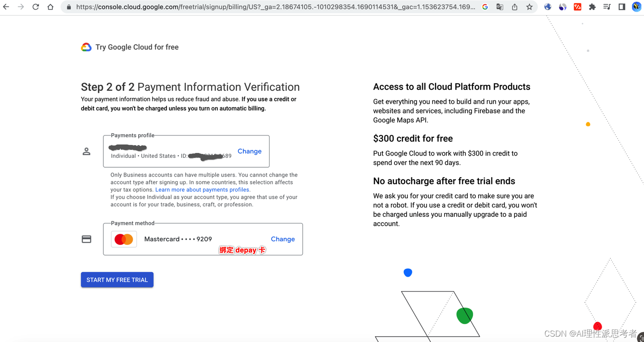Screen dimensions: 644x342
Task: Open the blue-and-white swirl extension
Action: click(563, 7)
